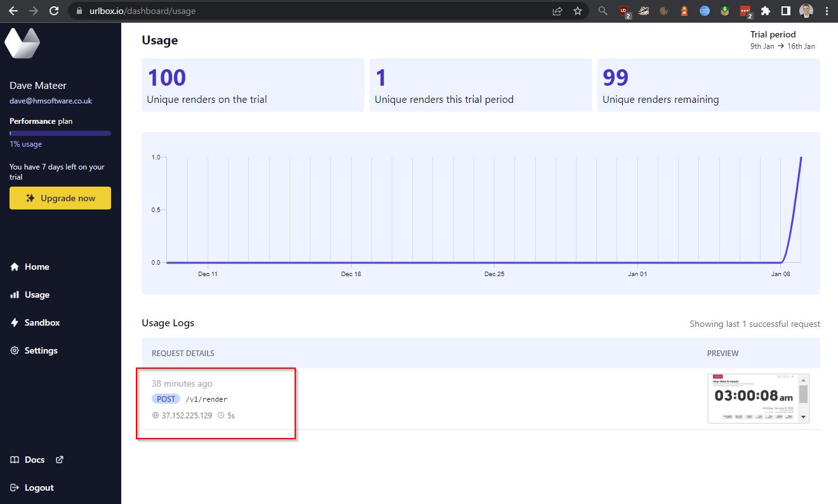838x504 pixels.
Task: Open the uBlock Origin extension icon
Action: [624, 11]
